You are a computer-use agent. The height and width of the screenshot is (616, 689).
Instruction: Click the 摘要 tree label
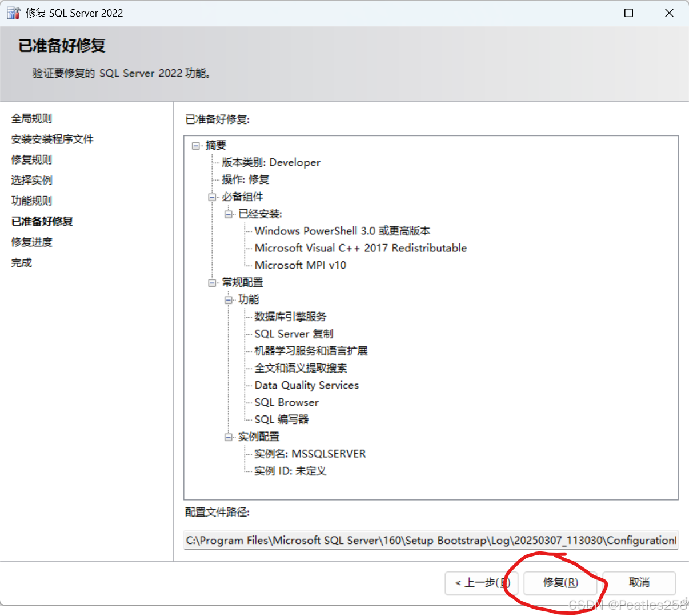coord(216,146)
